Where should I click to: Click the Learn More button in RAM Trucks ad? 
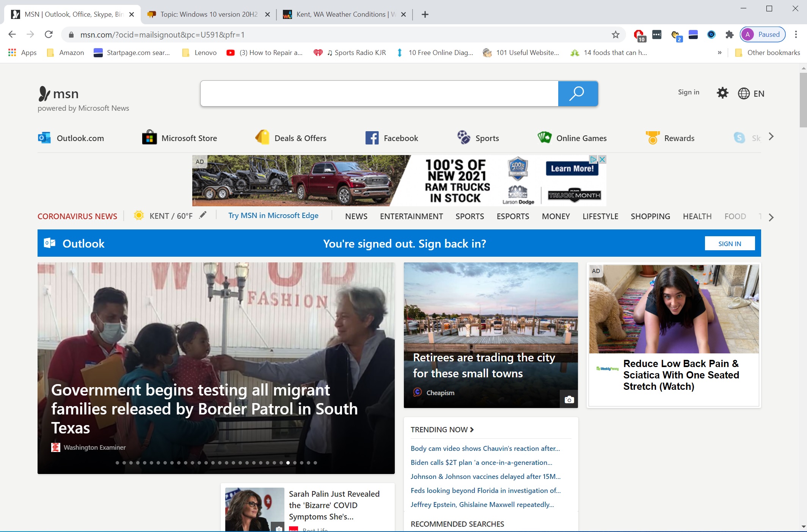571,169
